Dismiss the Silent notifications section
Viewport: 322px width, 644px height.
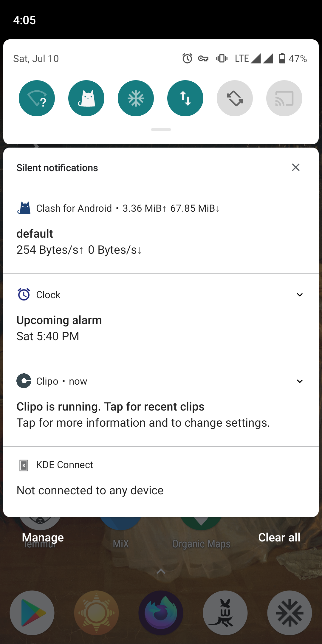(295, 167)
